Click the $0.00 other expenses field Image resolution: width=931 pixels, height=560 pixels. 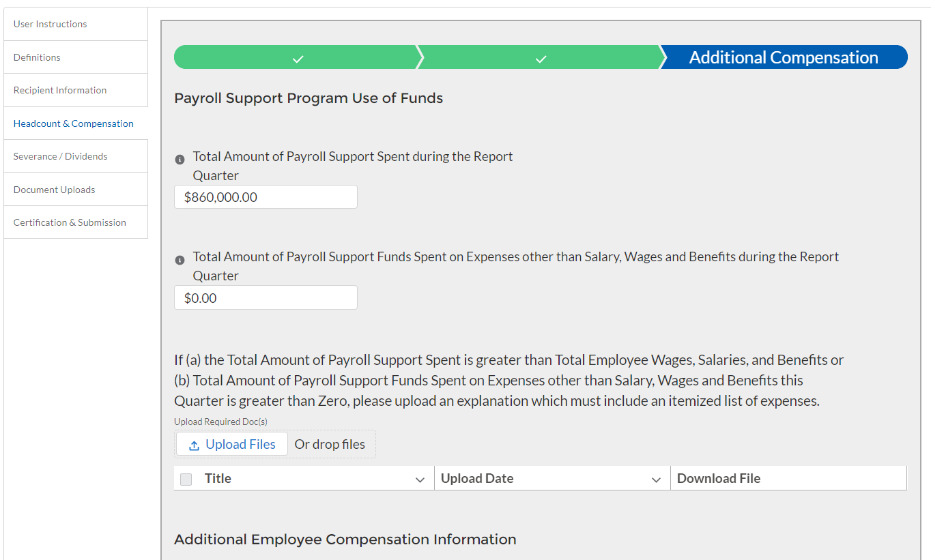[x=266, y=297]
